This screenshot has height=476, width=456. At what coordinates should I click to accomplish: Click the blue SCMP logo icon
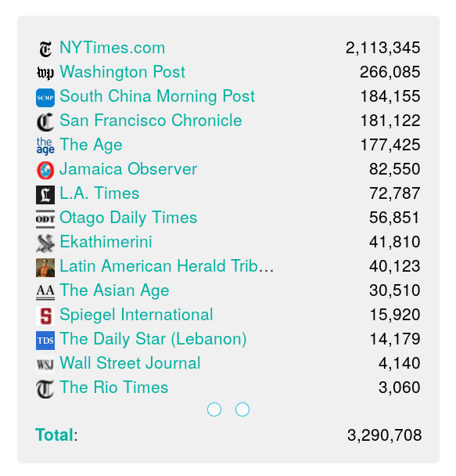(x=45, y=97)
